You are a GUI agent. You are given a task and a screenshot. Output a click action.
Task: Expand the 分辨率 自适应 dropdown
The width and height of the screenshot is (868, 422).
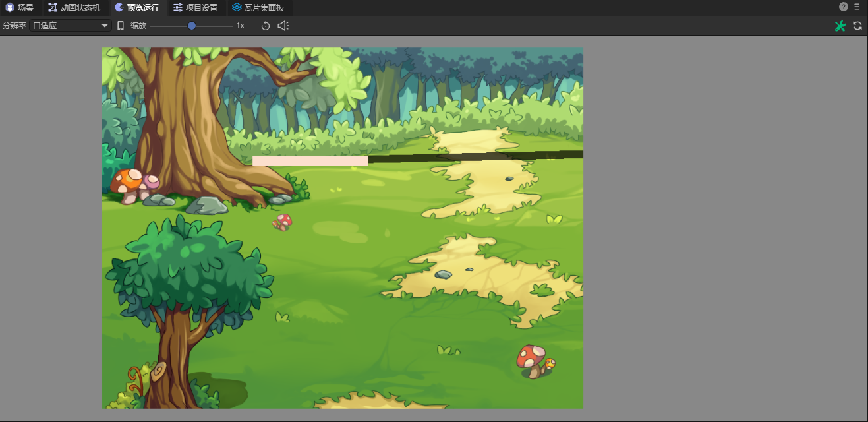tap(71, 26)
